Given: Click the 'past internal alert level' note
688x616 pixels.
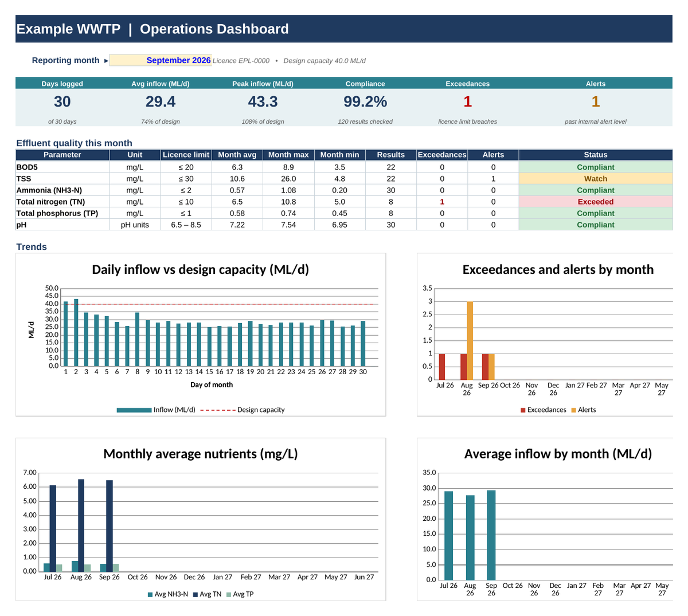Looking at the screenshot, I should point(596,121).
